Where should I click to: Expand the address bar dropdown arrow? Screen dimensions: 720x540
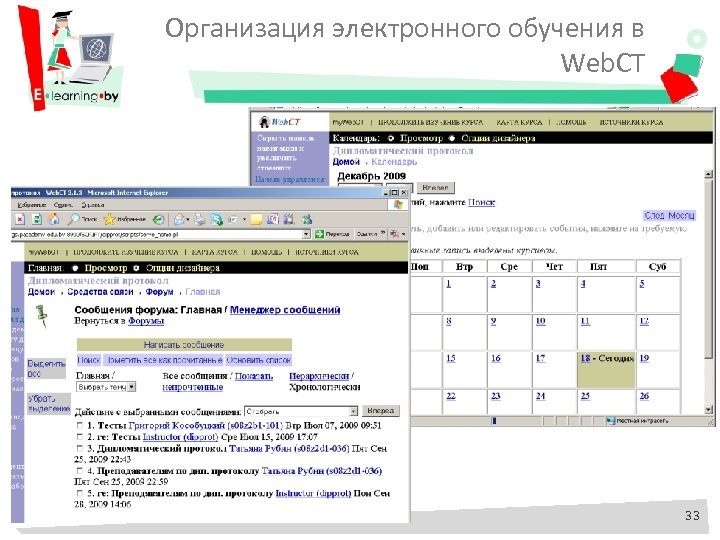(306, 234)
